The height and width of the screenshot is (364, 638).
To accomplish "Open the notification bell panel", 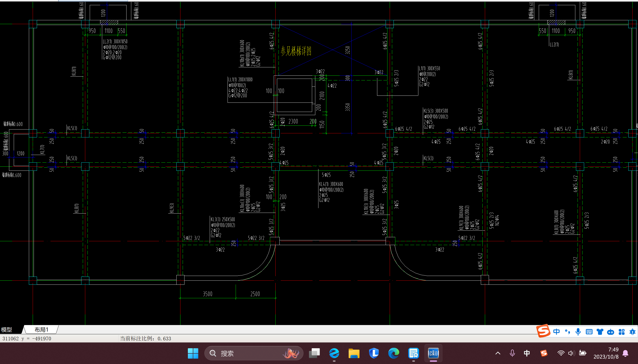I will 625,353.
